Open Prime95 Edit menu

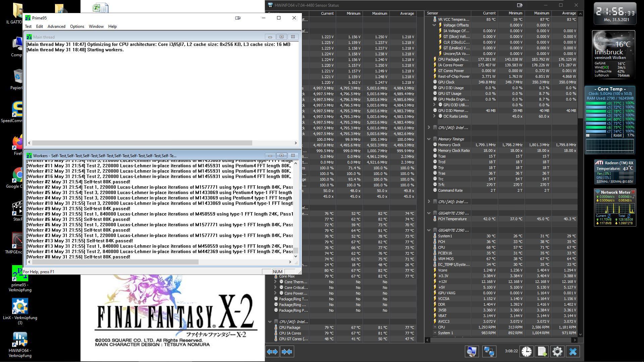coord(40,26)
